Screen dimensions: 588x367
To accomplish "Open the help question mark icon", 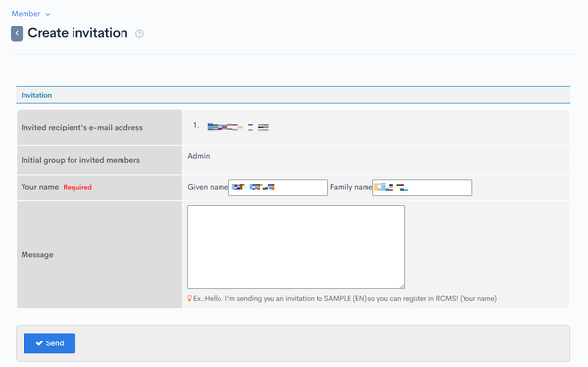I will point(139,33).
